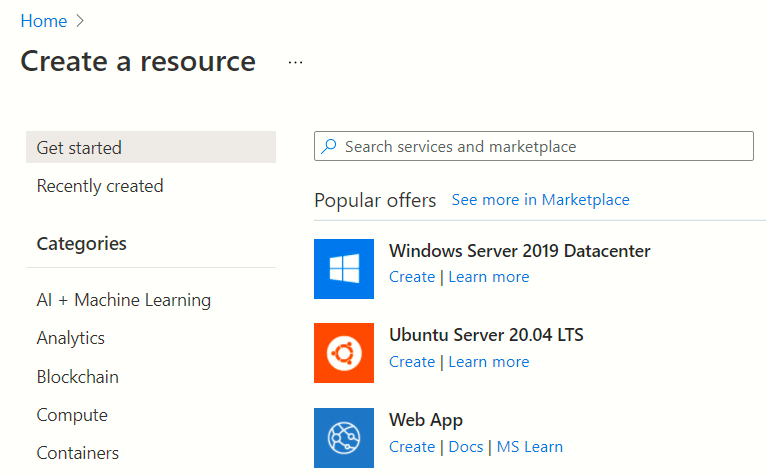Image resolution: width=766 pixels, height=475 pixels.
Task: Click the search magnifier icon
Action: [329, 146]
